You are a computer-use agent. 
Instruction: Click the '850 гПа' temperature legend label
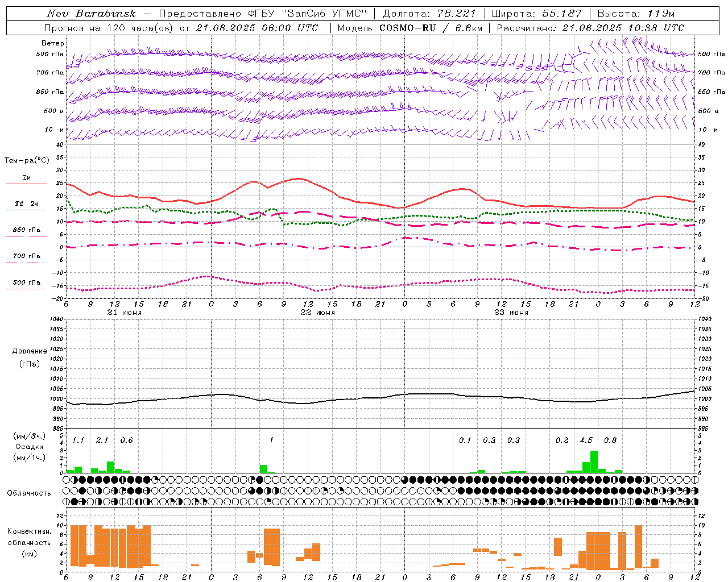pyautogui.click(x=27, y=230)
